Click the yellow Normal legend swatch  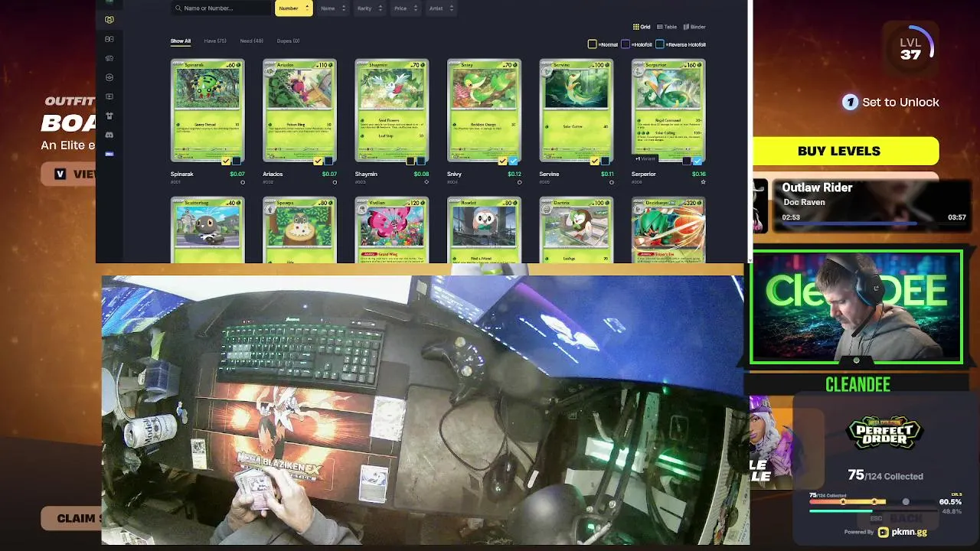click(x=592, y=44)
